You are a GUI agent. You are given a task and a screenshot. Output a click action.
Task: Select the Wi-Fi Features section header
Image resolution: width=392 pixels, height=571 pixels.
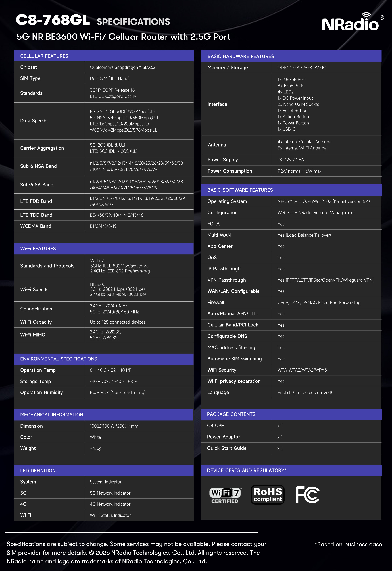(x=38, y=248)
